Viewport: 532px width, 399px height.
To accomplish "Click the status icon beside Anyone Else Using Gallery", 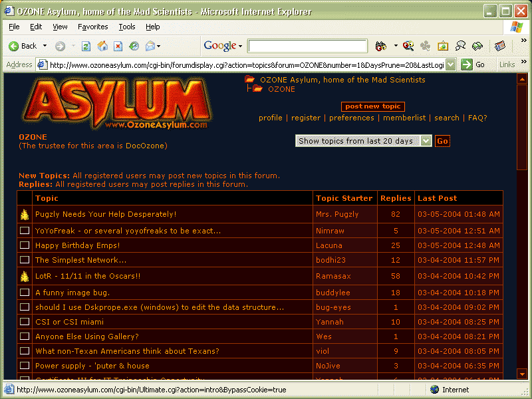I will (25, 336).
